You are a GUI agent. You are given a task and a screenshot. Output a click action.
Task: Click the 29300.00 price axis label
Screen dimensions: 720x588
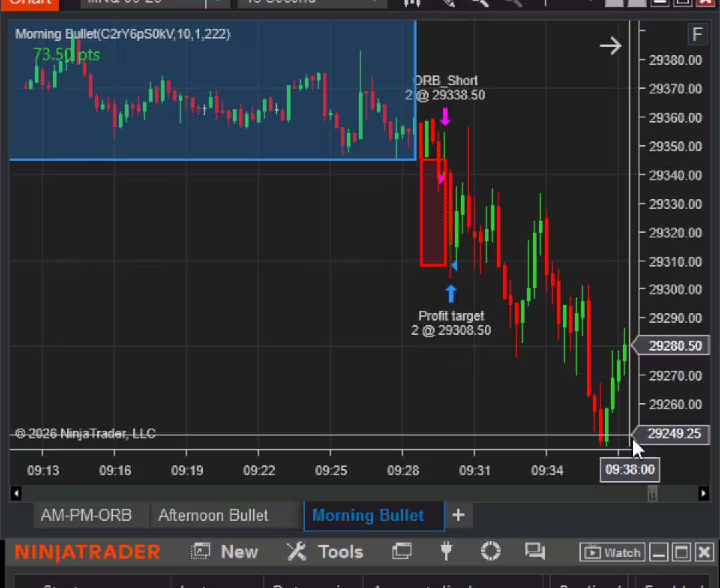(675, 289)
